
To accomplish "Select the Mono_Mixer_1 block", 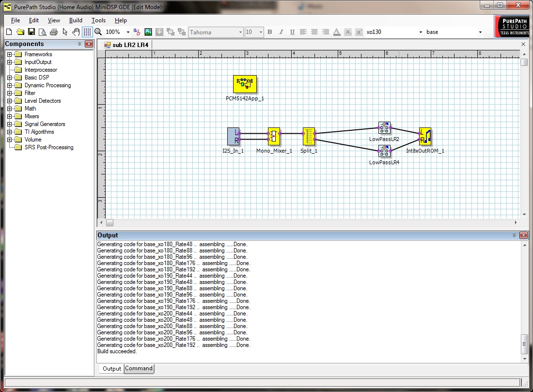I will tap(274, 136).
